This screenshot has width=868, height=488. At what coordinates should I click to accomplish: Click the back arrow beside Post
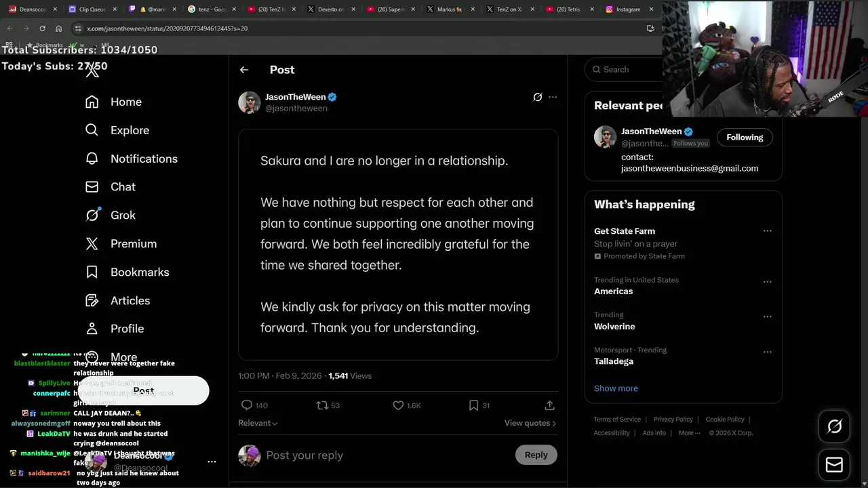pyautogui.click(x=244, y=70)
